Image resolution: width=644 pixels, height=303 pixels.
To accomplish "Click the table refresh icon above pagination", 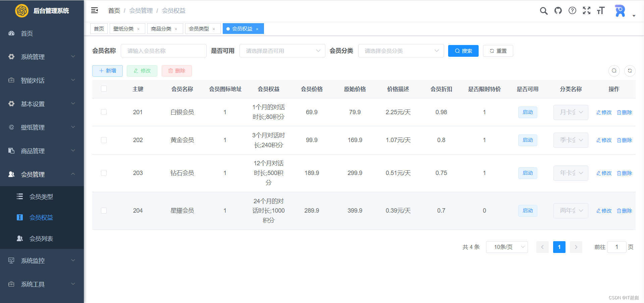I will (630, 71).
